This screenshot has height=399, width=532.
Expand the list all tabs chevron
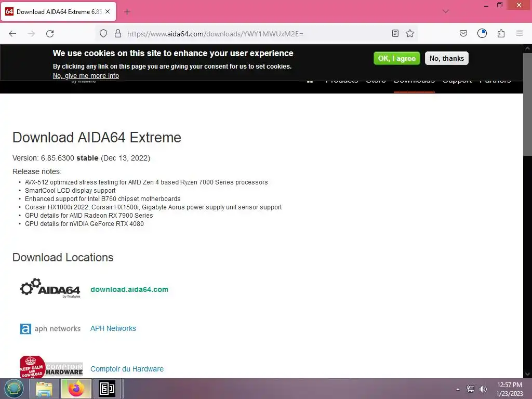click(445, 11)
